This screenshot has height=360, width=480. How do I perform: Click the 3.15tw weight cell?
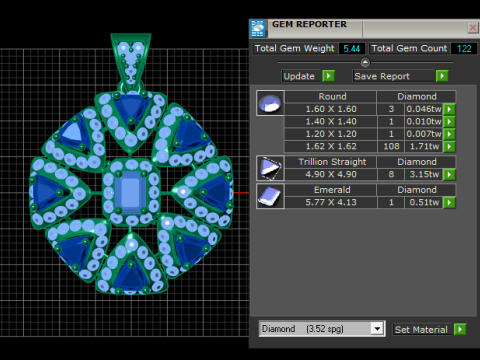[x=424, y=174]
